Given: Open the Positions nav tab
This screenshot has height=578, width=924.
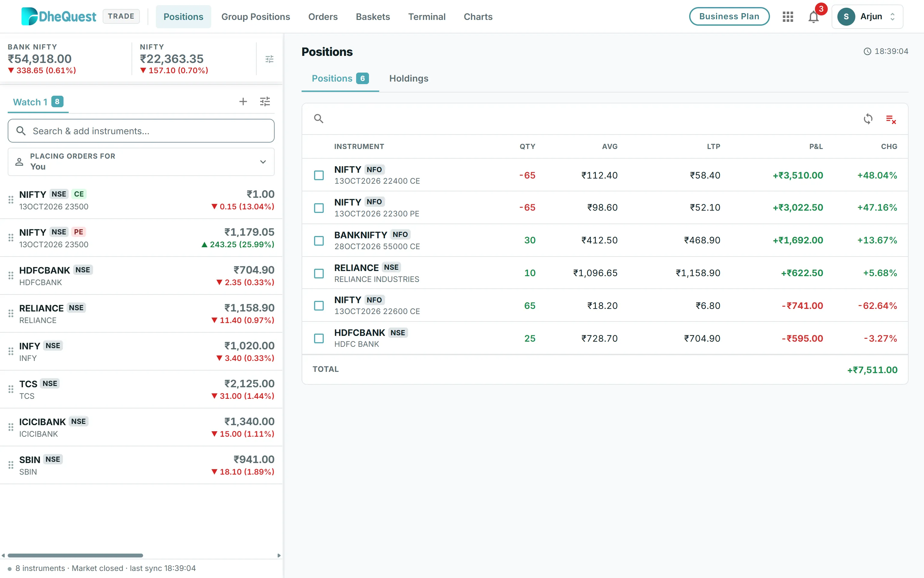Looking at the screenshot, I should (183, 16).
